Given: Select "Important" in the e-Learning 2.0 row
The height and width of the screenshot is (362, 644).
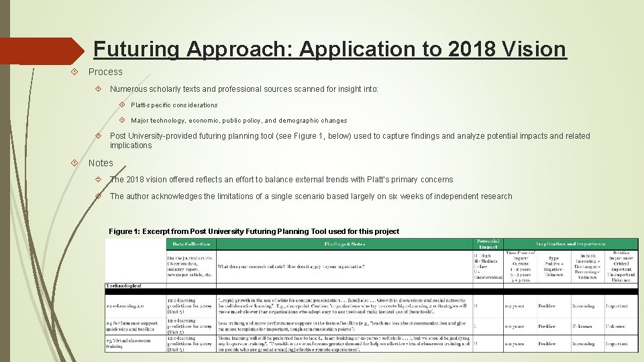Looking at the screenshot, I should click(616, 306).
